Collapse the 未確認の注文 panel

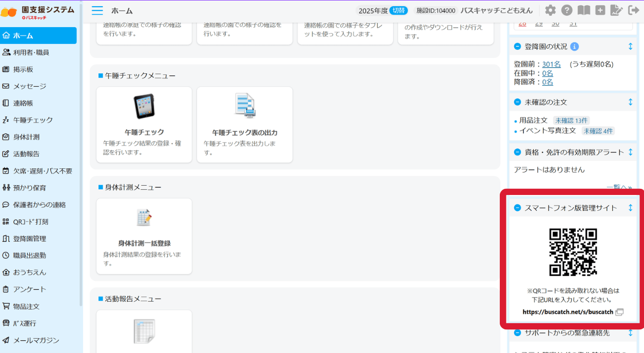tap(519, 102)
